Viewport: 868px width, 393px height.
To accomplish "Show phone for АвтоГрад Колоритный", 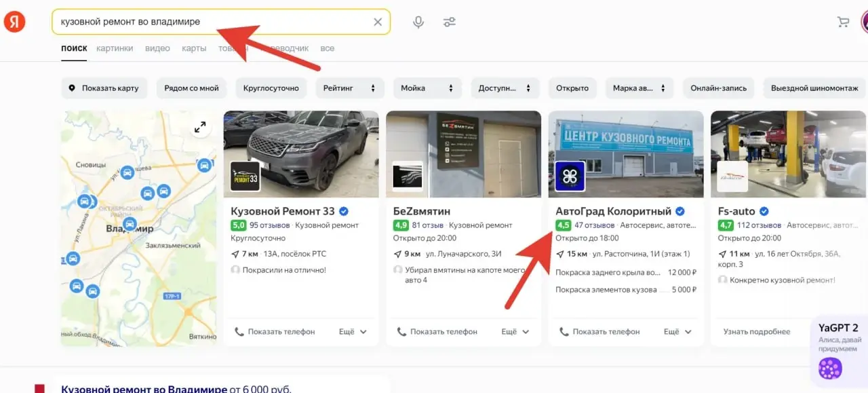I will (599, 332).
